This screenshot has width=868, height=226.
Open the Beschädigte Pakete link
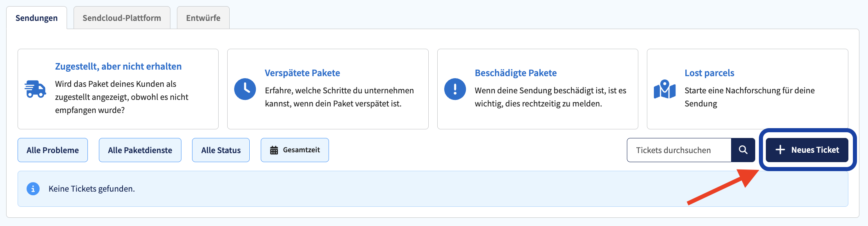click(516, 73)
